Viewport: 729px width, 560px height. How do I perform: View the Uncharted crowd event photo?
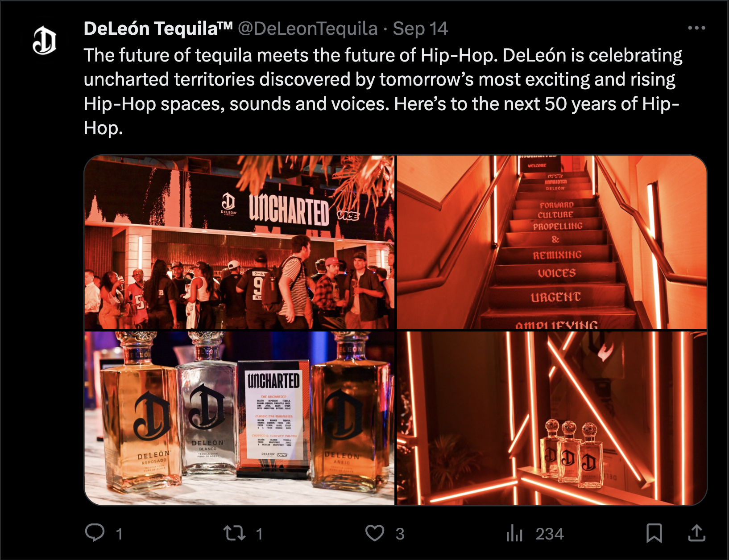(x=240, y=242)
